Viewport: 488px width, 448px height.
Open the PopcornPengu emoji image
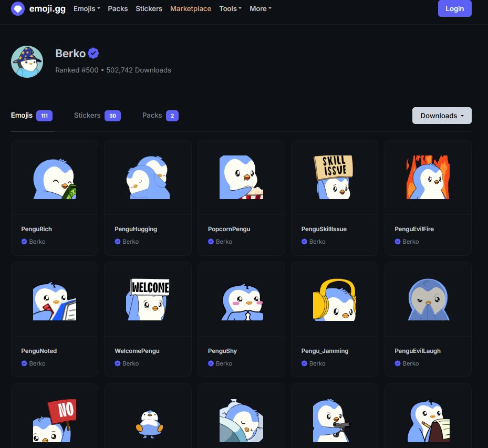coord(241,178)
